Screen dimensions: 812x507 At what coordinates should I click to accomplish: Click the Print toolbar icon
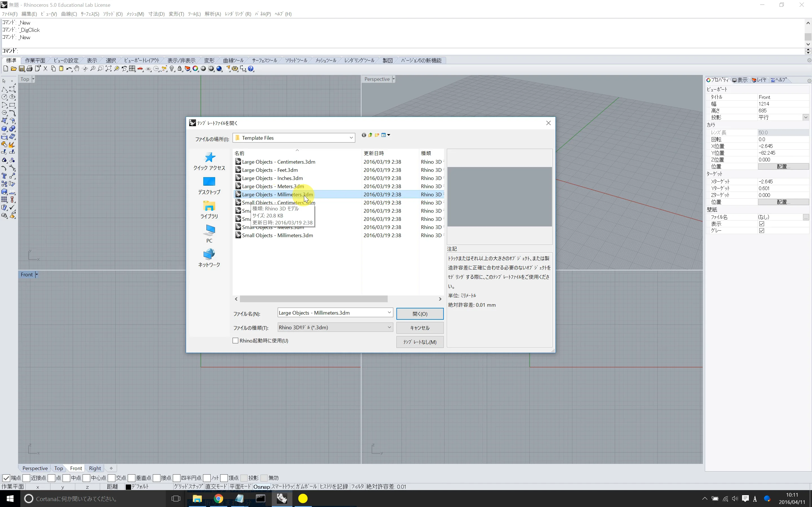(x=30, y=69)
